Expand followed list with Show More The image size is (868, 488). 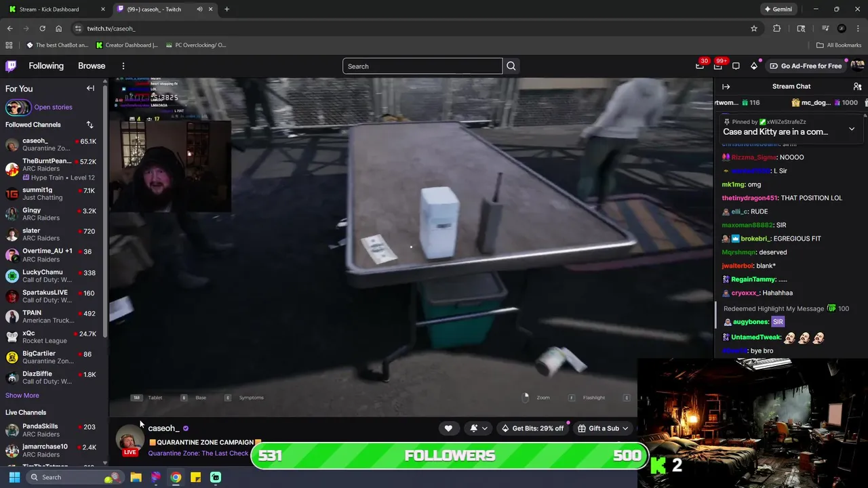(x=22, y=395)
